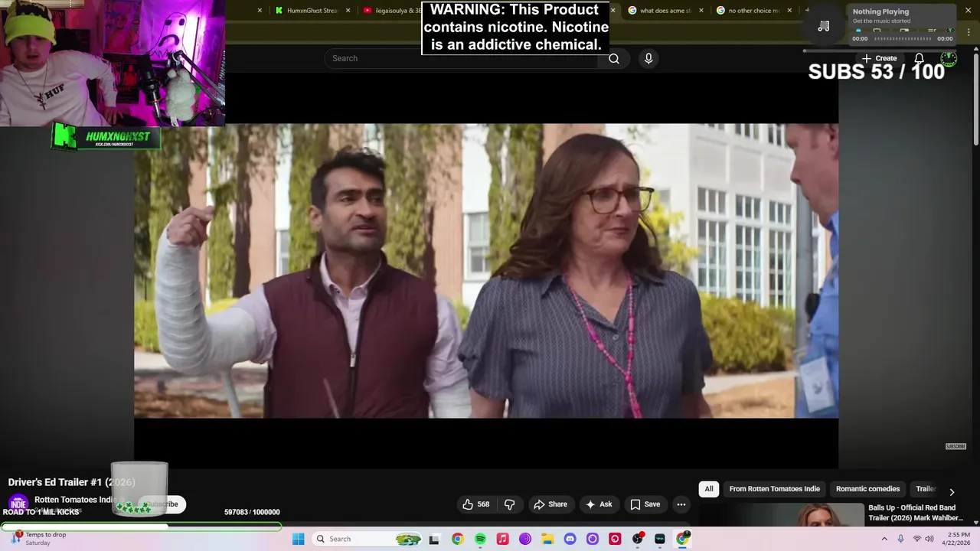Select the All filter chip

pyautogui.click(x=709, y=489)
